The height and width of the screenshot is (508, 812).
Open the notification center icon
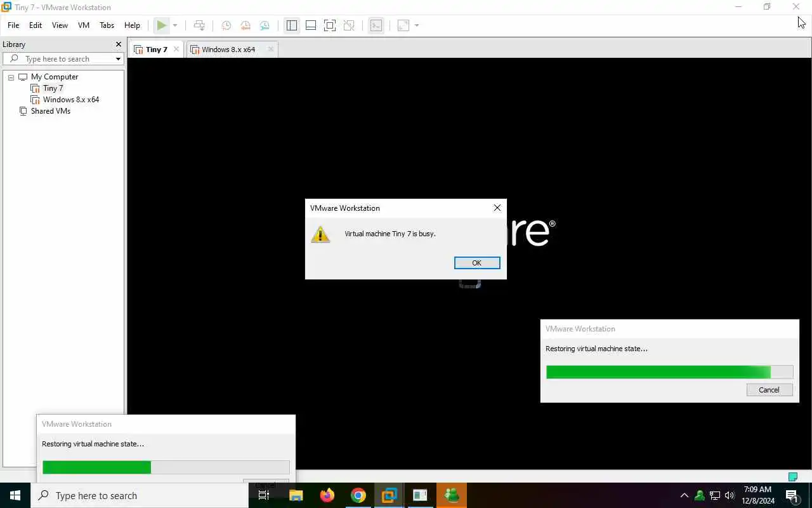[792, 495]
